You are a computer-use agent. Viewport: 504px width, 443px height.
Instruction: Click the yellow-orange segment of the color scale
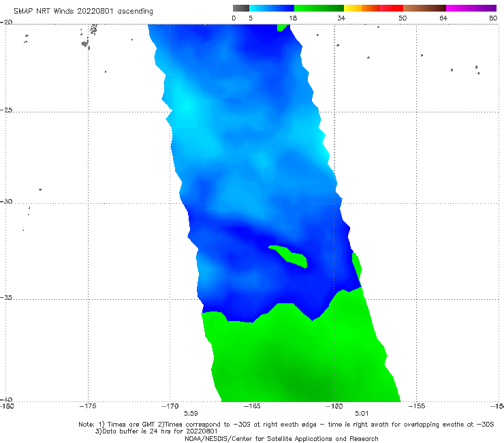362,8
